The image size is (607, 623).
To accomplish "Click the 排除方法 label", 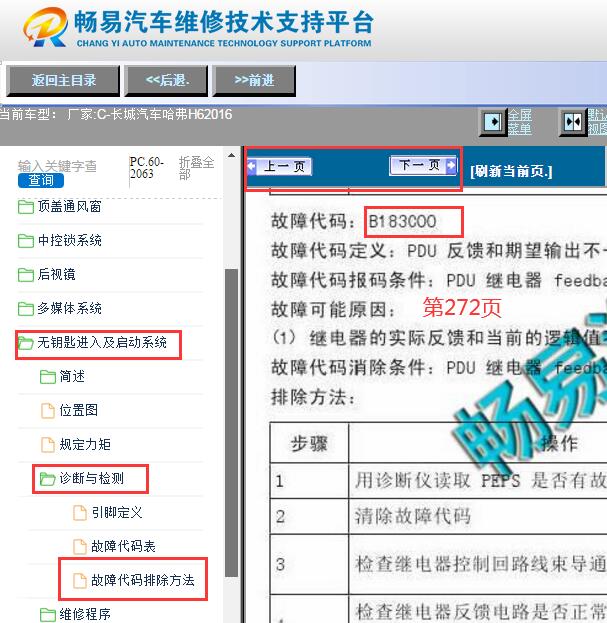I will [x=313, y=397].
